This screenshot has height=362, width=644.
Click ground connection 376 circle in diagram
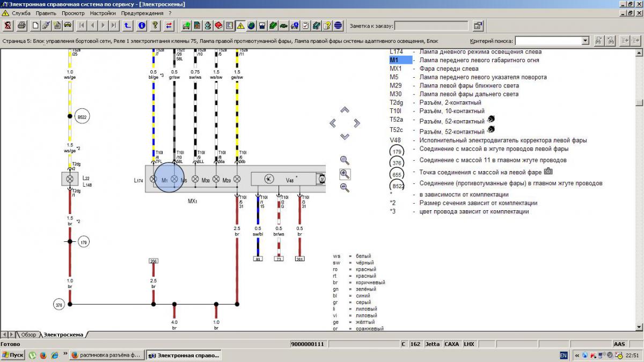pos(59,305)
